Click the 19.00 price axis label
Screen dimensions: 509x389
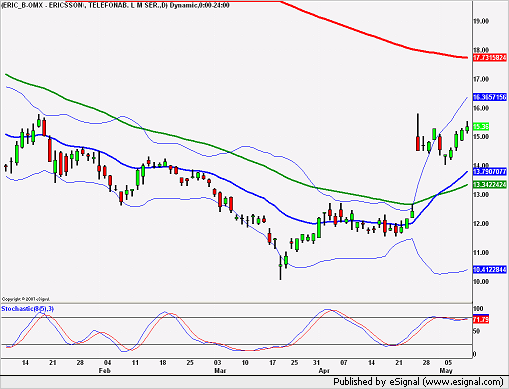[481, 21]
